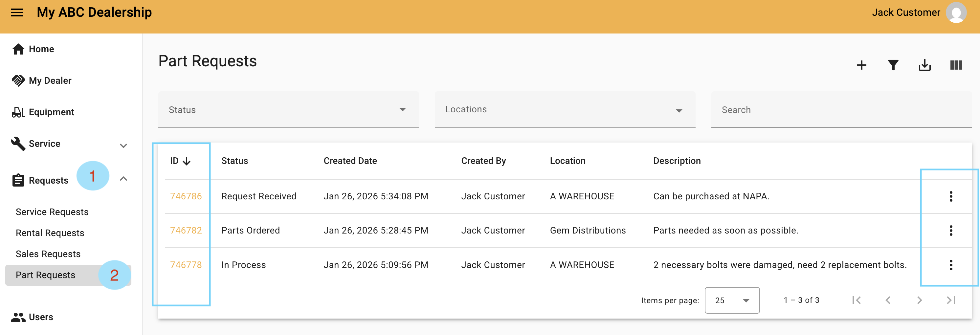Viewport: 980px width, 335px height.
Task: Expand the Service menu chevron
Action: 123,145
